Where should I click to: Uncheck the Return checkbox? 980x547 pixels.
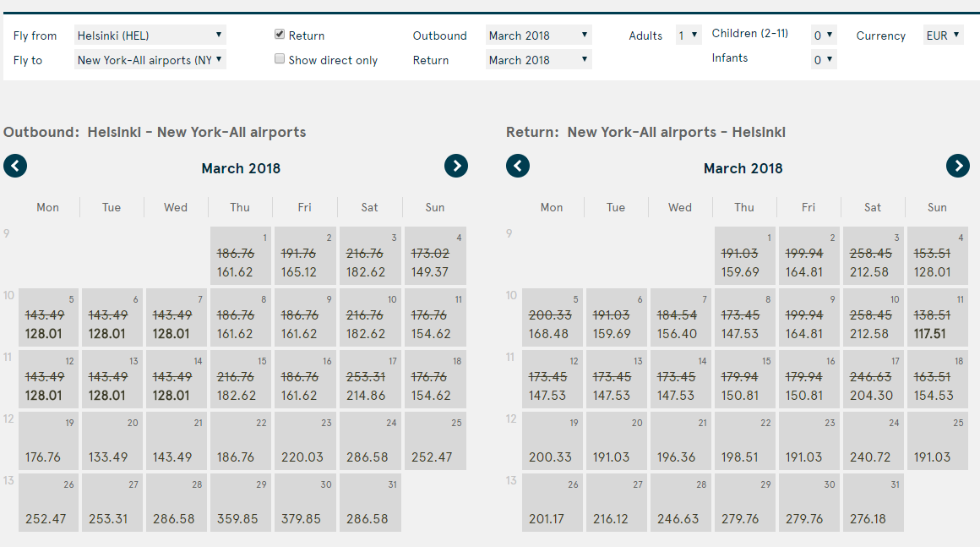pyautogui.click(x=280, y=35)
